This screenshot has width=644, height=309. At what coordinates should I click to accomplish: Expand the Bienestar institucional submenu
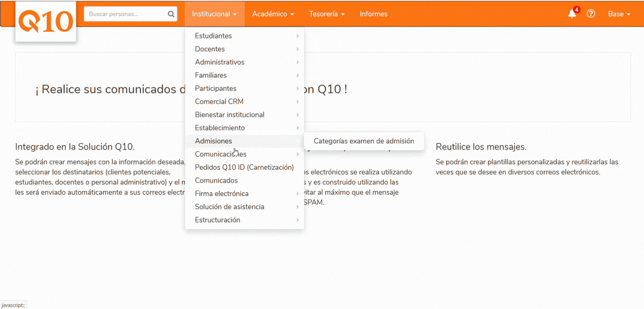pos(245,115)
